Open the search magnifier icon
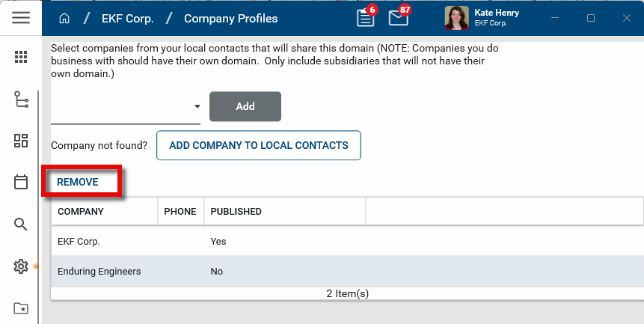Viewport: 644px width, 324px height. tap(21, 224)
